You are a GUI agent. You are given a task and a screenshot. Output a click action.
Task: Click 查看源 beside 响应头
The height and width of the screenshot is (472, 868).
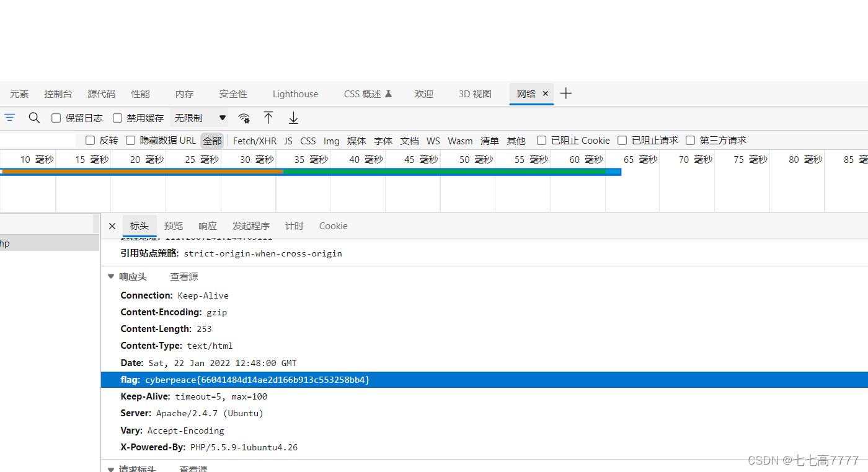click(x=184, y=277)
